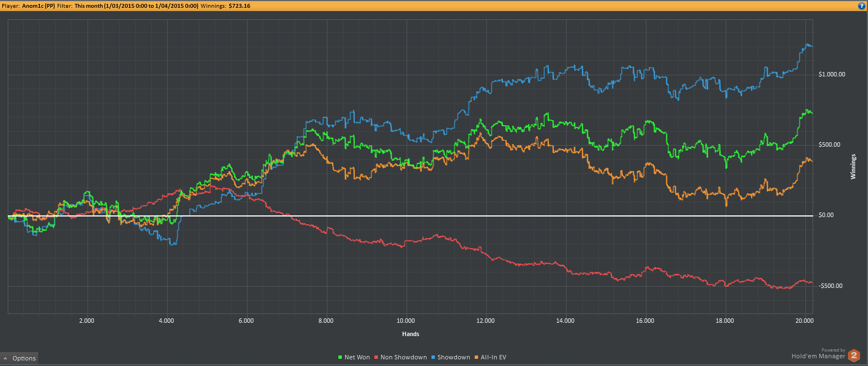This screenshot has width=868, height=366.
Task: Click the 2.000 hands axis label
Action: 86,321
